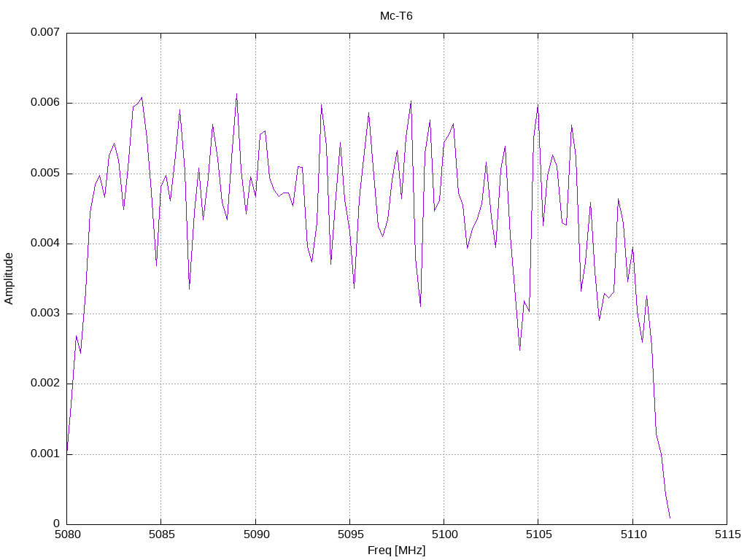This screenshot has width=747, height=560.
Task: Click the 0.003 y-axis tick label
Action: pyautogui.click(x=45, y=314)
